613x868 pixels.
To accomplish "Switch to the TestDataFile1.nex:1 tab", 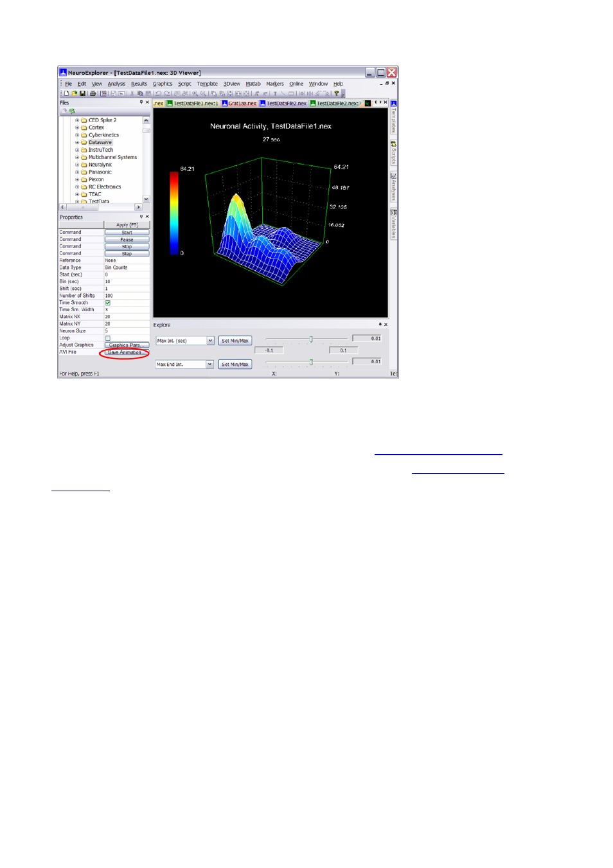I will click(193, 103).
